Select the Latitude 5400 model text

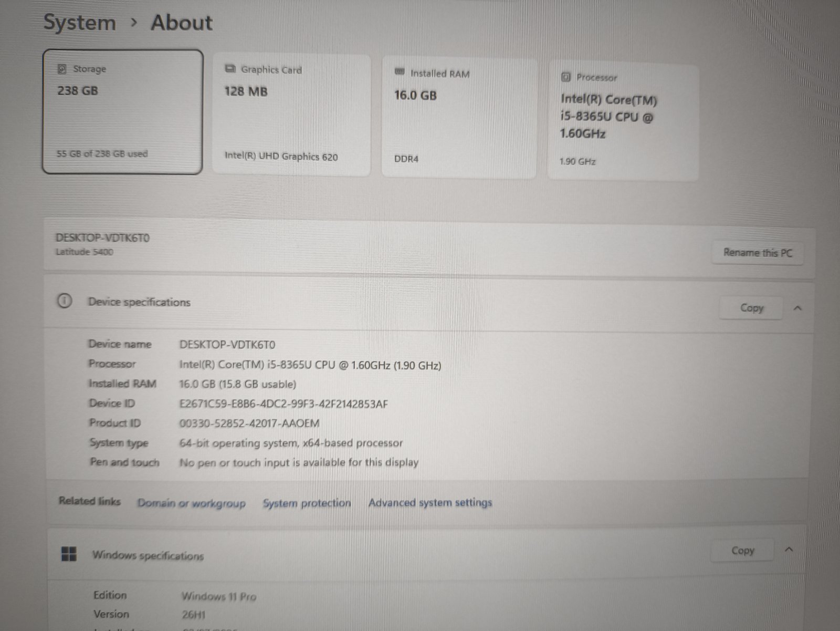(85, 252)
